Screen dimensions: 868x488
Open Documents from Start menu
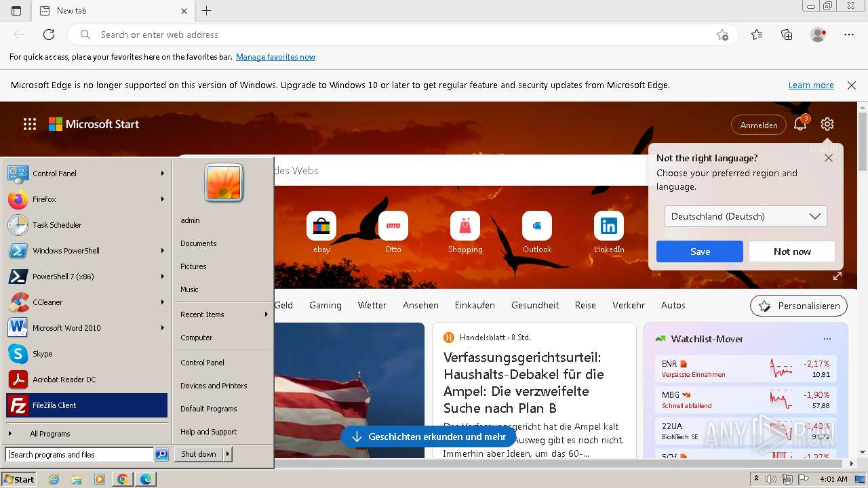pos(199,243)
